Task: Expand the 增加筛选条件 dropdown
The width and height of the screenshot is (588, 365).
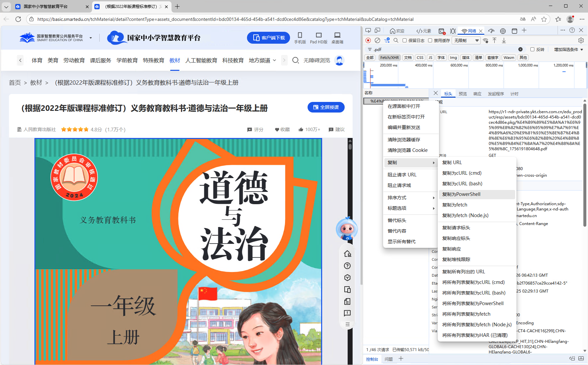Action: 568,49
